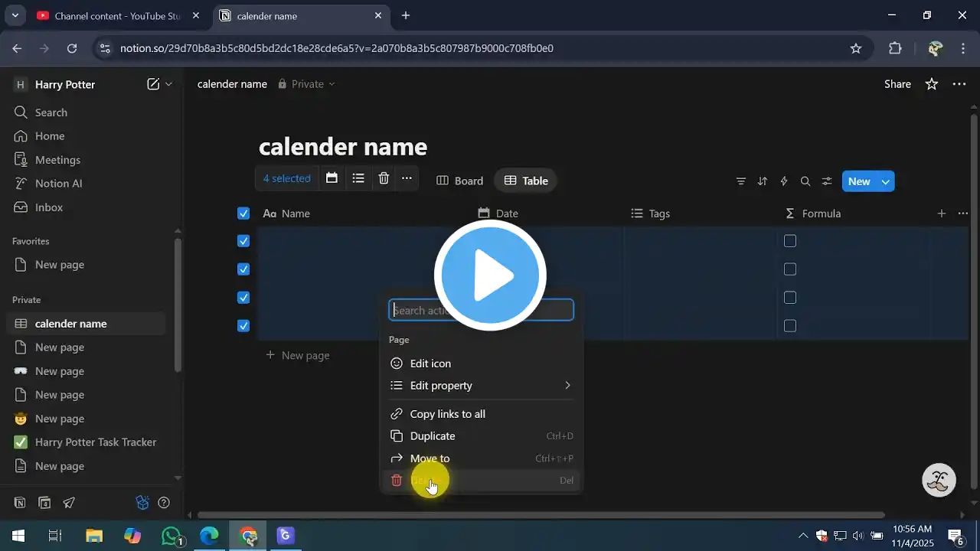Expand the Harry Potter workspace switcher chevron
This screenshot has width=980, height=551.
click(169, 84)
